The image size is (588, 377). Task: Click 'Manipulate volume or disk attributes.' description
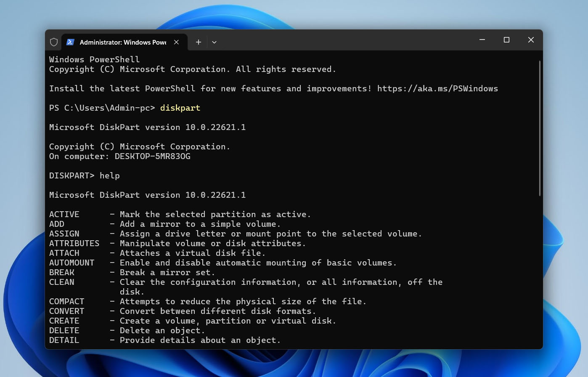213,243
